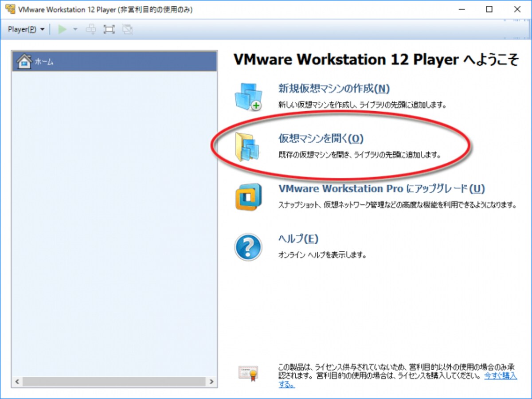Click the 仮想マシンを開く(O) link
532x399 pixels.
tap(321, 139)
